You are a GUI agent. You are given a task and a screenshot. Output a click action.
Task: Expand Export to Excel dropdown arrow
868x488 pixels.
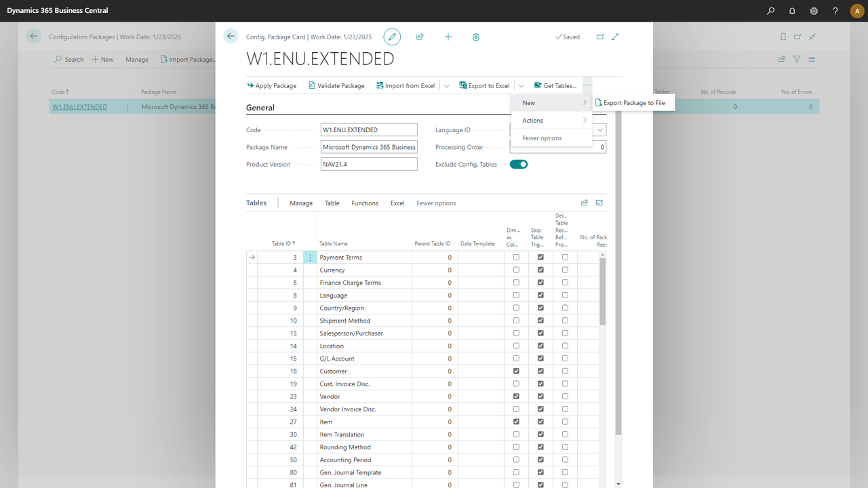tap(521, 85)
